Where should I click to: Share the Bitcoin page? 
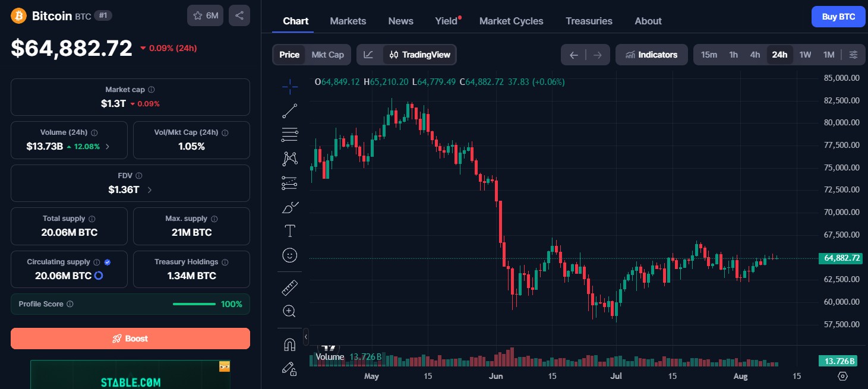[239, 15]
